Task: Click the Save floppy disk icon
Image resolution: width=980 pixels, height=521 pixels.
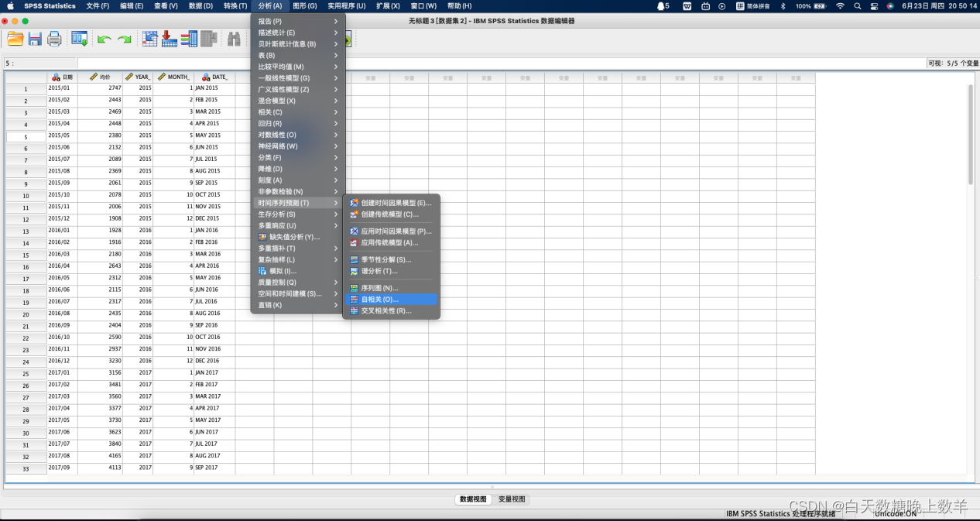Action: 35,39
